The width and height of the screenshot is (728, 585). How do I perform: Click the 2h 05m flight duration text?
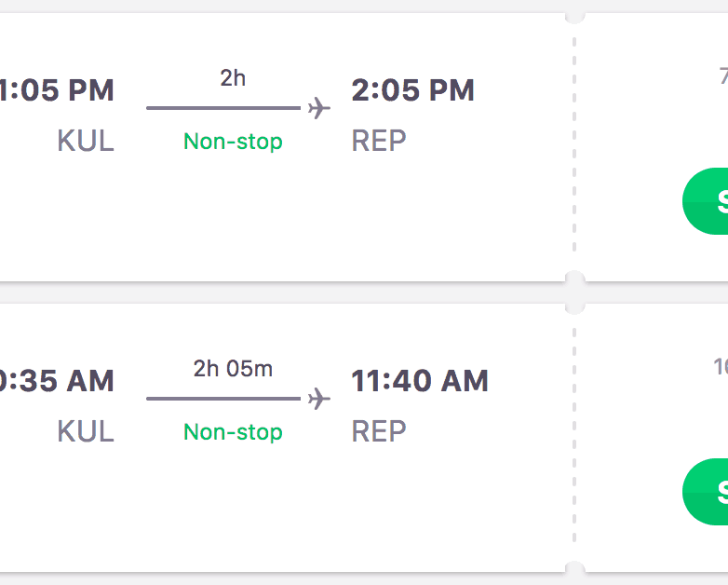(x=233, y=369)
